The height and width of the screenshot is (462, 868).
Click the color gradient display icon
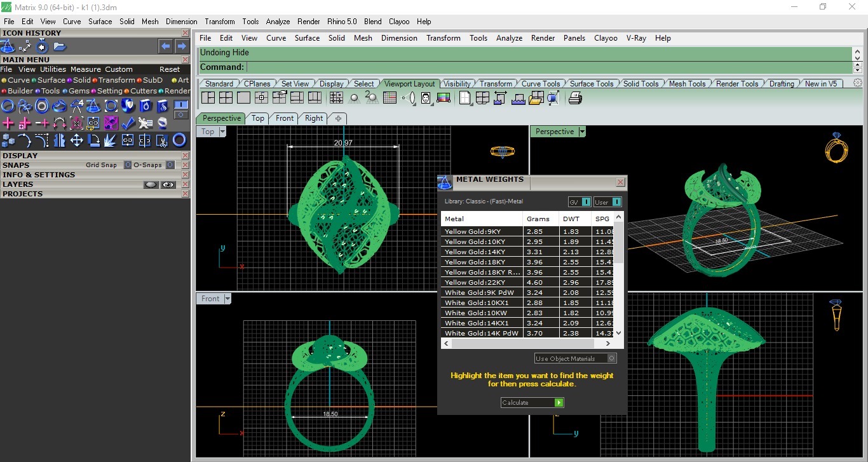point(444,98)
